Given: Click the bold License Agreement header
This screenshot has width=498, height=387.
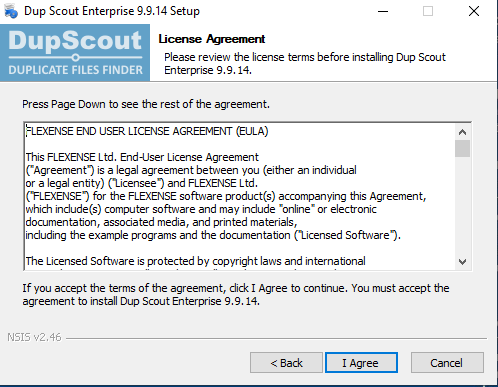Looking at the screenshot, I should pyautogui.click(x=212, y=39).
